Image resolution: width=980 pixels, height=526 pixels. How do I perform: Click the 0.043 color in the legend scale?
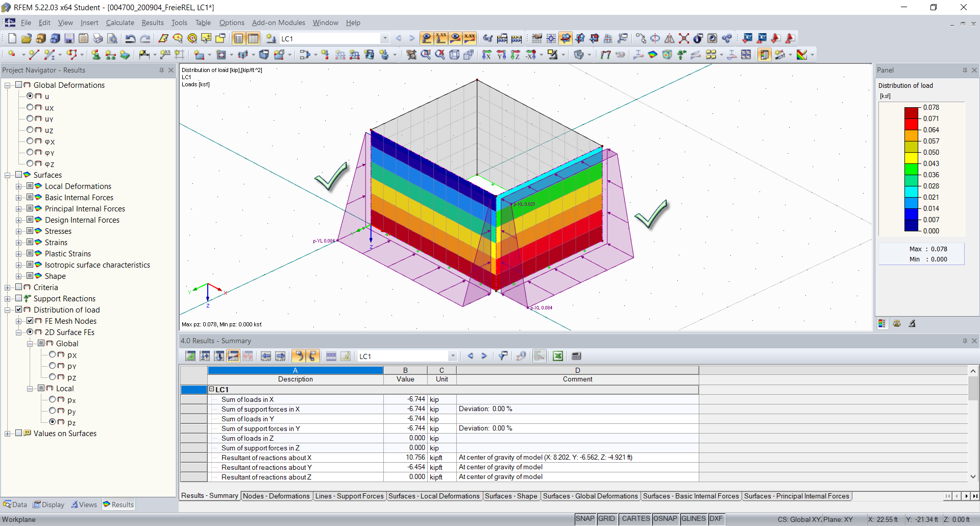click(x=912, y=163)
